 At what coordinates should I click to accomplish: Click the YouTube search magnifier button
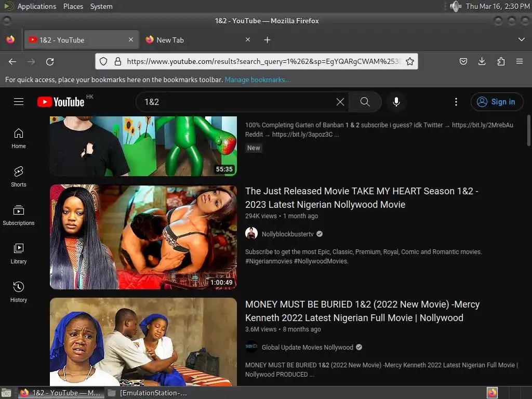[x=365, y=102]
